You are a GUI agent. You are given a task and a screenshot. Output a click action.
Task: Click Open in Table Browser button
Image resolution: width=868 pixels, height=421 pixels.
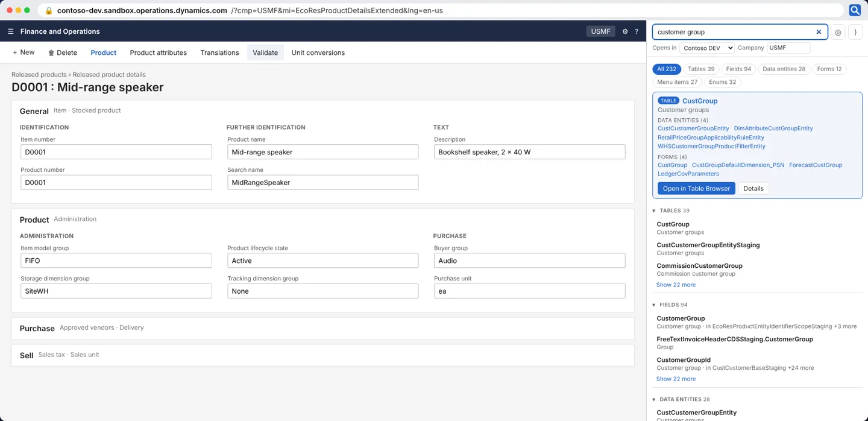[696, 188]
